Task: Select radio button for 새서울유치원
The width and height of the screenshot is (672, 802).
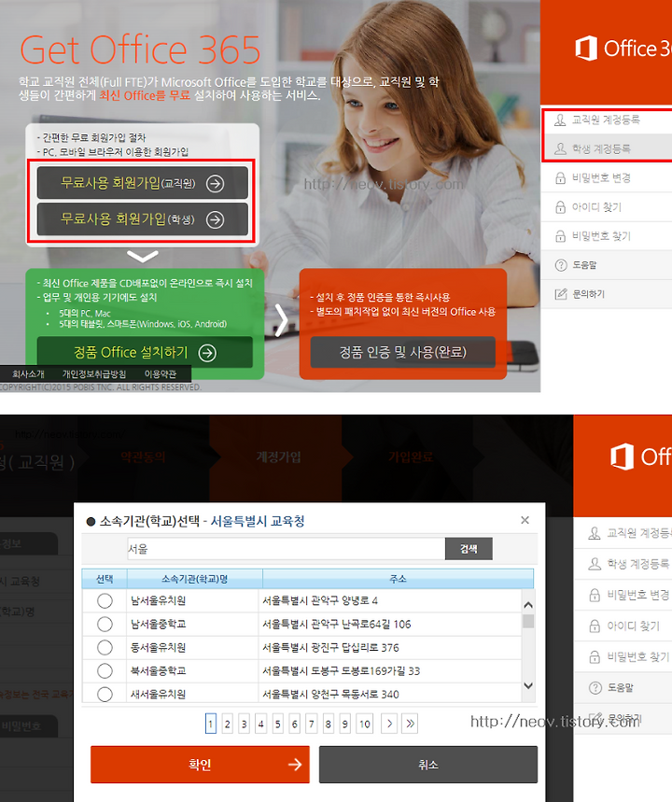Action: (105, 694)
